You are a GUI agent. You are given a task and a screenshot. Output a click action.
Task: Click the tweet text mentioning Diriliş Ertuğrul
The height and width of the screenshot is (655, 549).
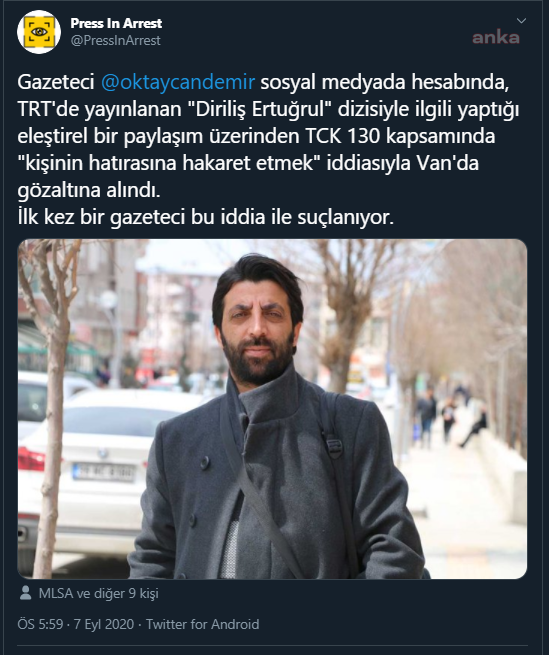[268, 109]
